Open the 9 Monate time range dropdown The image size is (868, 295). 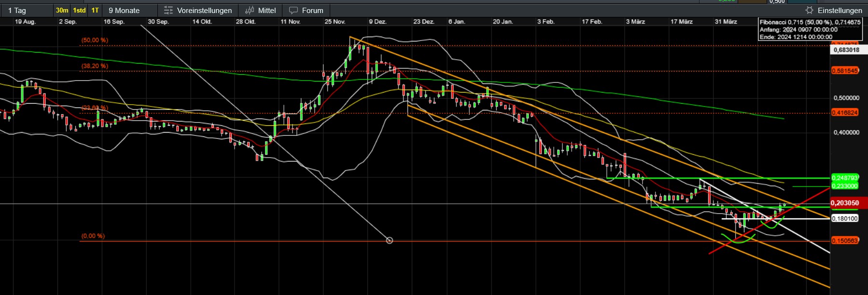click(130, 10)
